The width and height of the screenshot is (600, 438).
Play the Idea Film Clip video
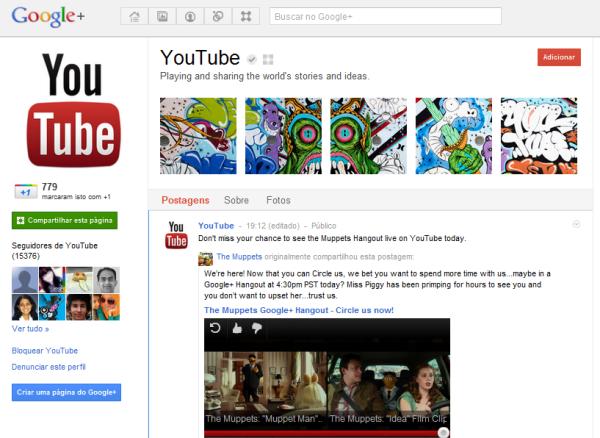pyautogui.click(x=389, y=388)
